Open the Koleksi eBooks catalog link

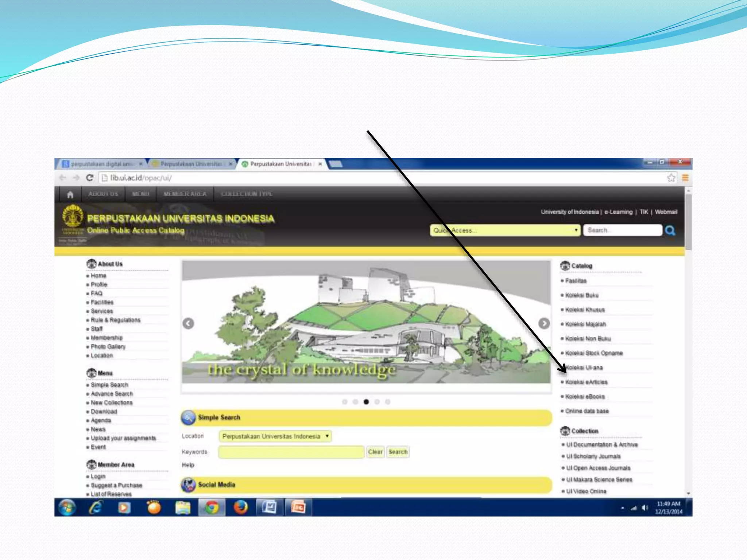pyautogui.click(x=585, y=397)
